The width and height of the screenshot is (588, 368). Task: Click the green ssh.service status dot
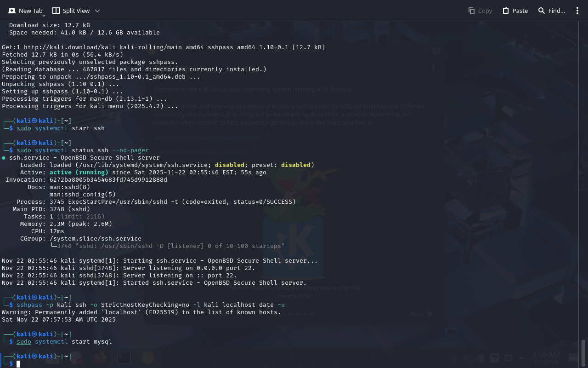click(x=4, y=158)
